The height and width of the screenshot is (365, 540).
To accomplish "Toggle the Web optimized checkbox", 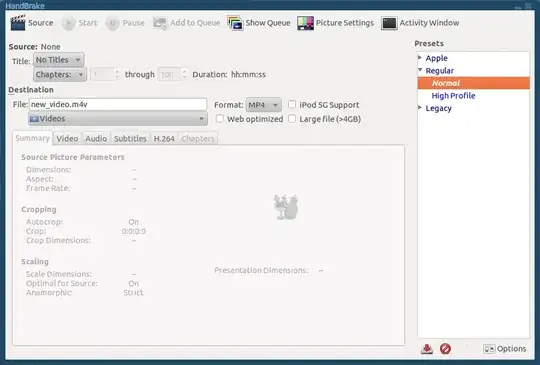I will (219, 119).
